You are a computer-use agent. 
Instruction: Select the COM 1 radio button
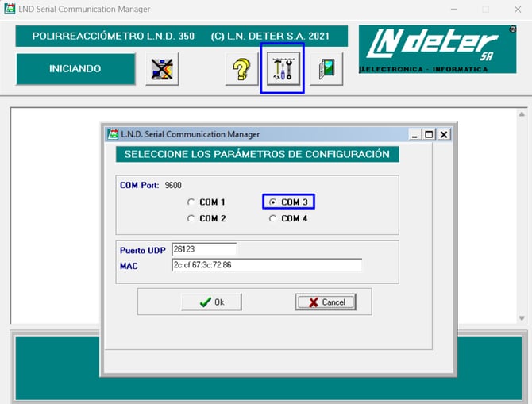(x=191, y=202)
